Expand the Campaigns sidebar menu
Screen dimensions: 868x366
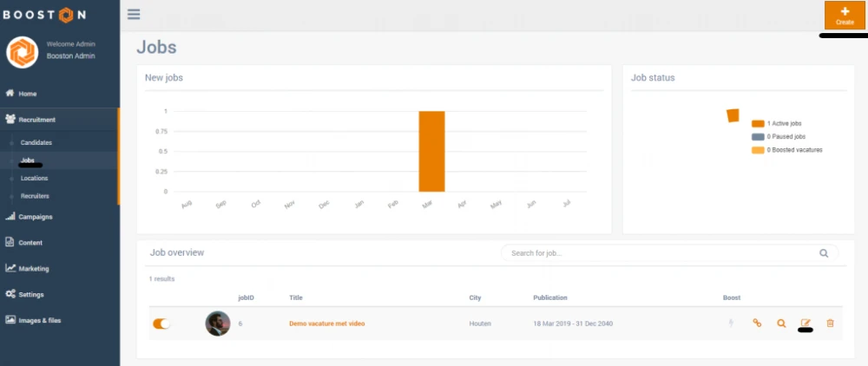click(x=35, y=217)
